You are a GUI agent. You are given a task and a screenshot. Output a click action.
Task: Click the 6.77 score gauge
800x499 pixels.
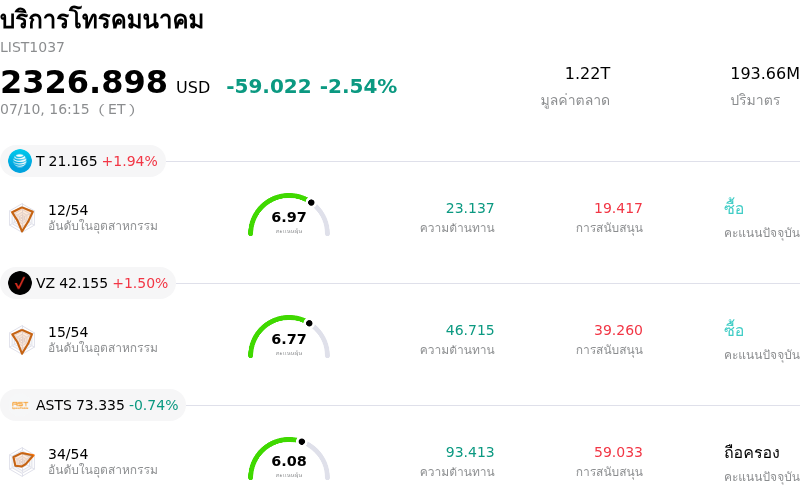289,337
